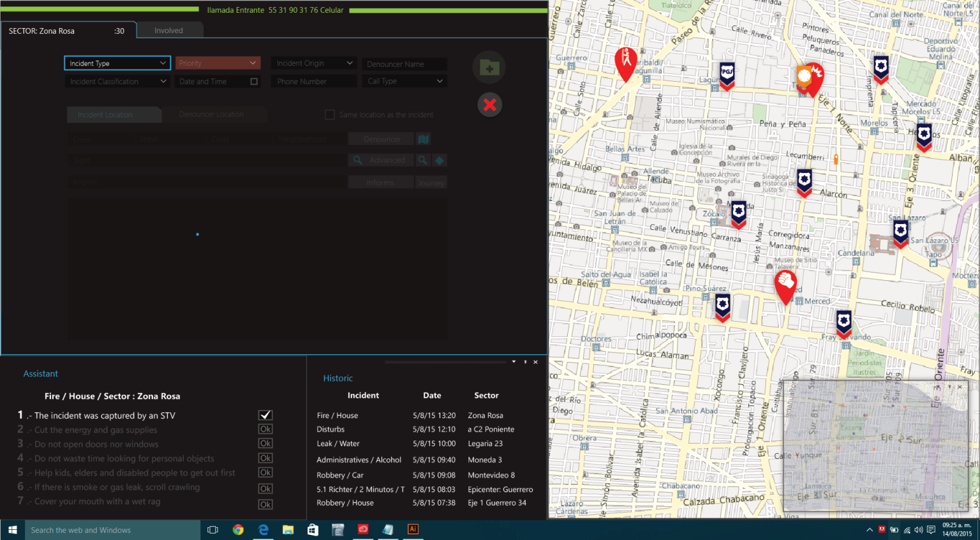Open the Incident Type dropdown

[117, 63]
